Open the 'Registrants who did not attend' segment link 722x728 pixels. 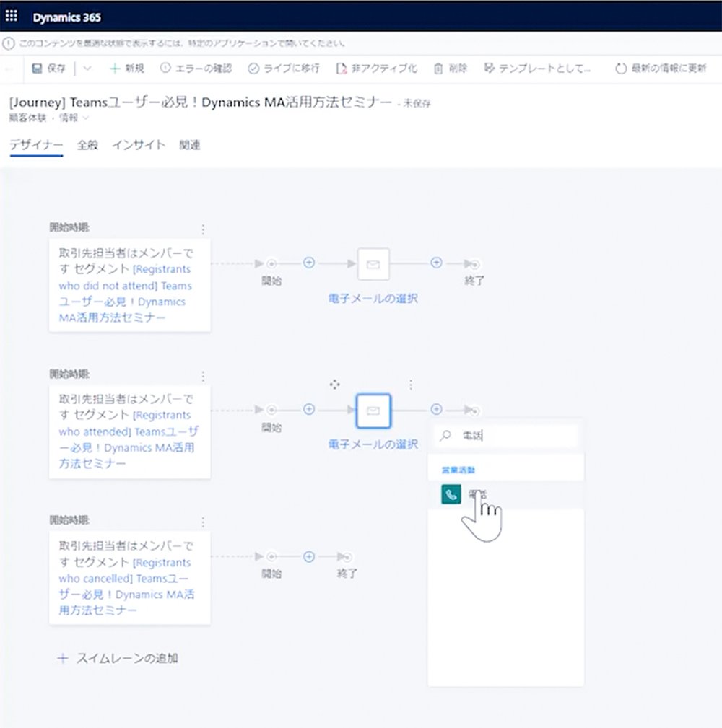[x=125, y=294]
